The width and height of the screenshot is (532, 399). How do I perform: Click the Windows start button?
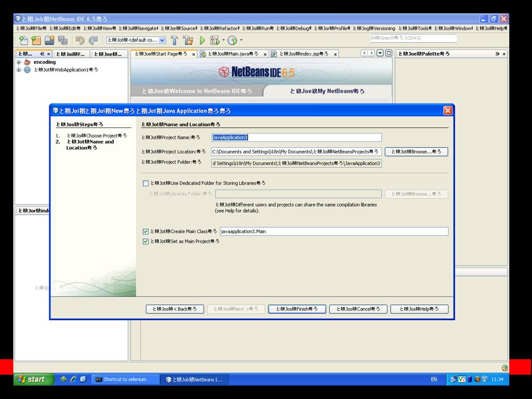(x=34, y=379)
